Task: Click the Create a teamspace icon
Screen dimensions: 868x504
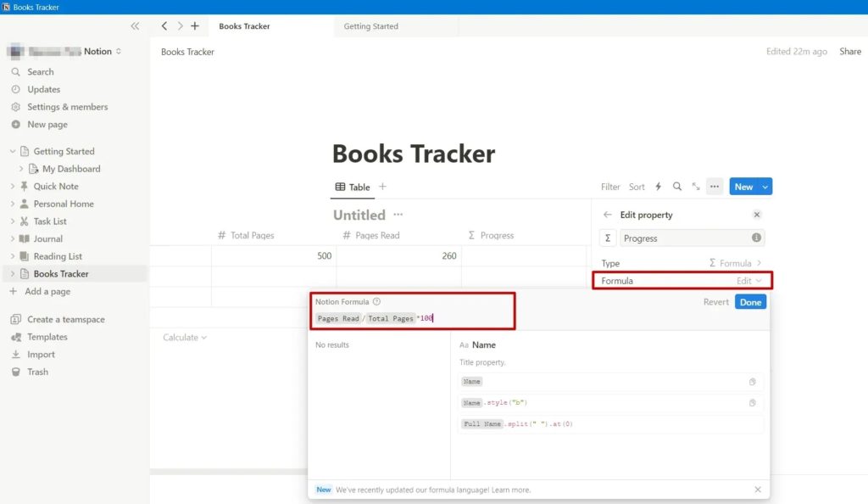Action: 15,320
